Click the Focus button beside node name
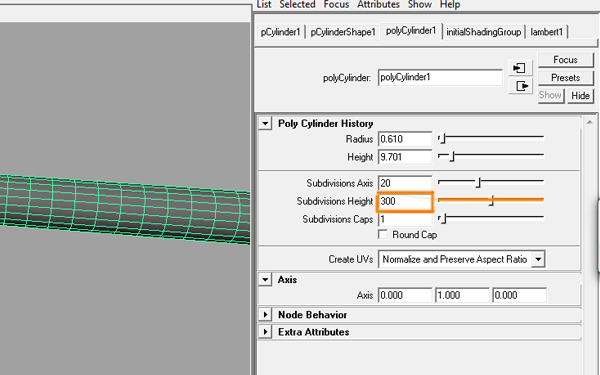Screen dimensions: 600x375 coord(566,60)
